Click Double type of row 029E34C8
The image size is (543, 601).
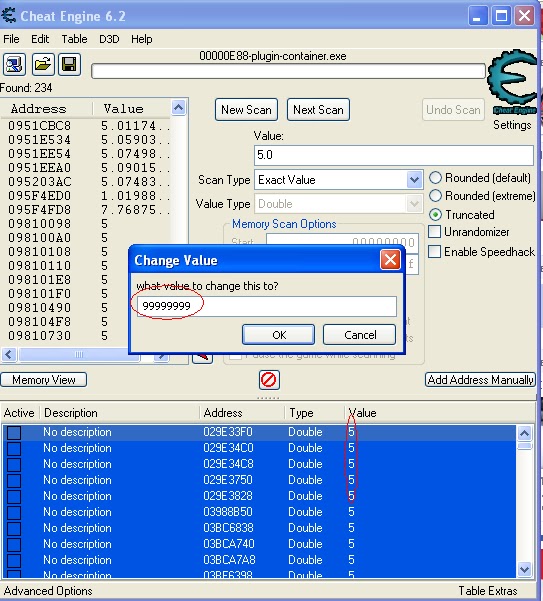305,464
